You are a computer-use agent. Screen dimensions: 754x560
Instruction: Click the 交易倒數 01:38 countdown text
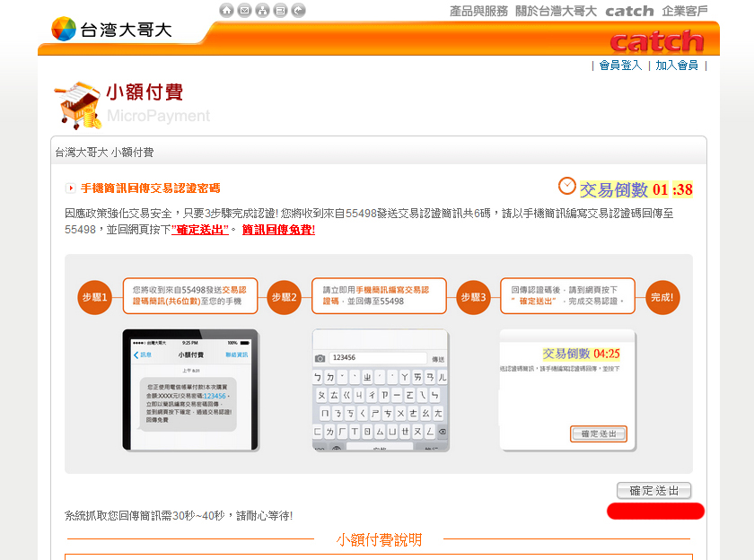point(636,189)
